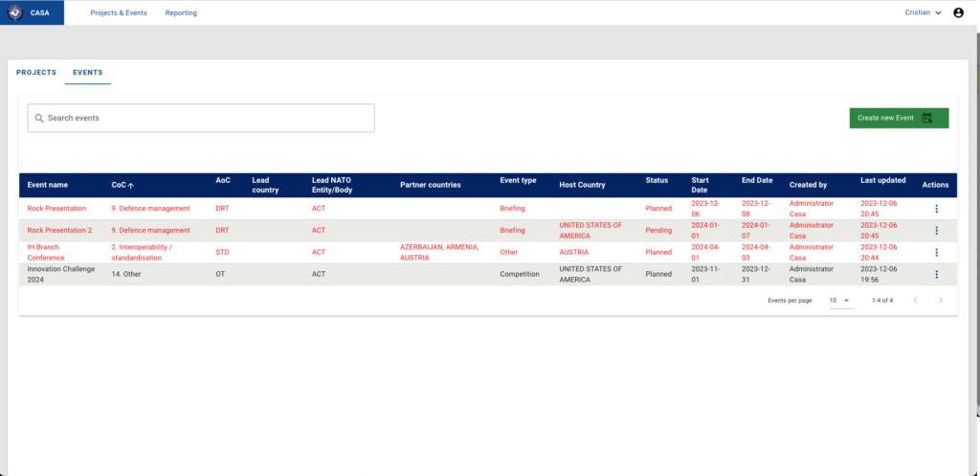980x476 pixels.
Task: Open actions menu for Innovation Challenge 2024
Action: pyautogui.click(x=936, y=274)
